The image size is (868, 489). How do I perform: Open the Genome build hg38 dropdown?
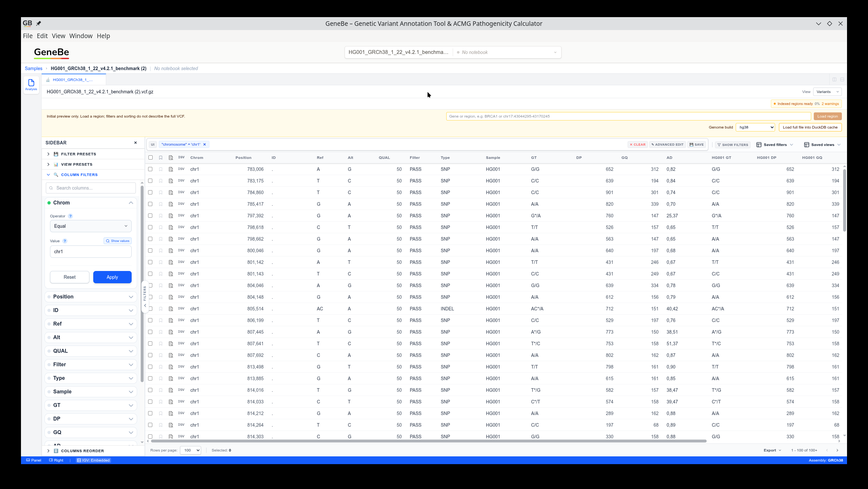755,127
